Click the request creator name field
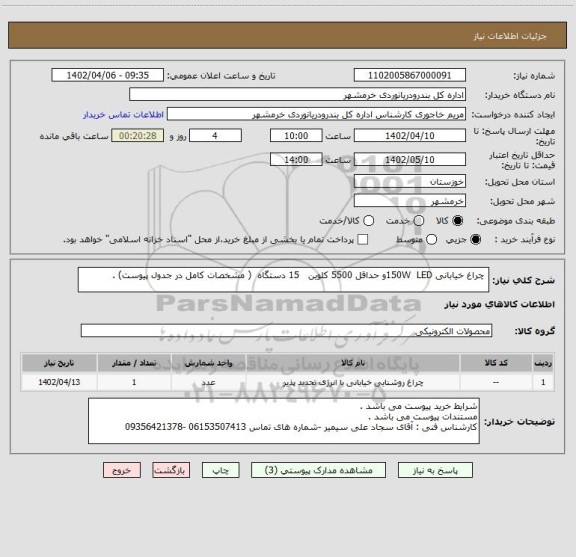Viewport: 576px width, 557px height. tap(316, 115)
